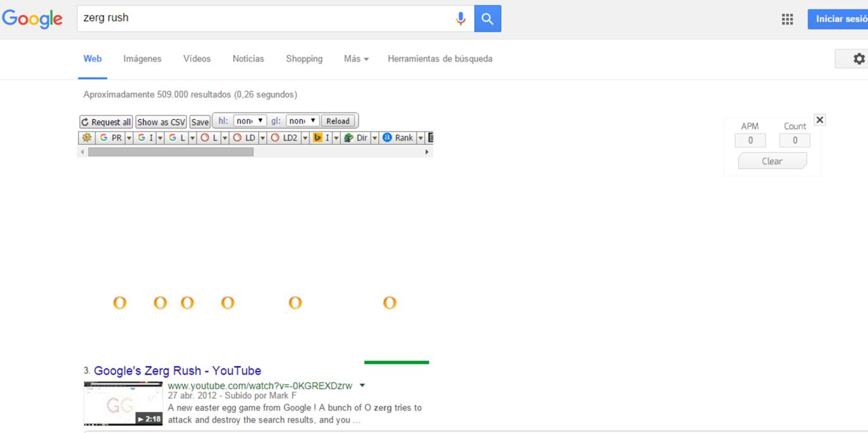Expand the Google I dropdown arrow
868x433 pixels.
(160, 137)
